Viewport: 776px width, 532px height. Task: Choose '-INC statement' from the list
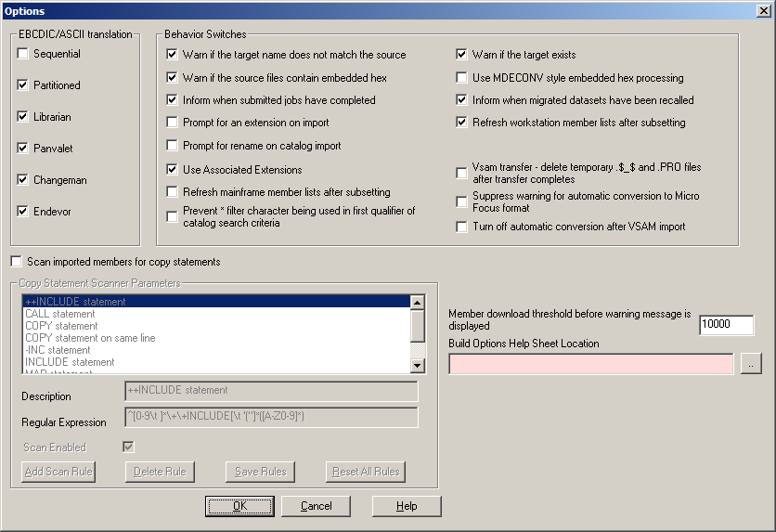pyautogui.click(x=58, y=350)
